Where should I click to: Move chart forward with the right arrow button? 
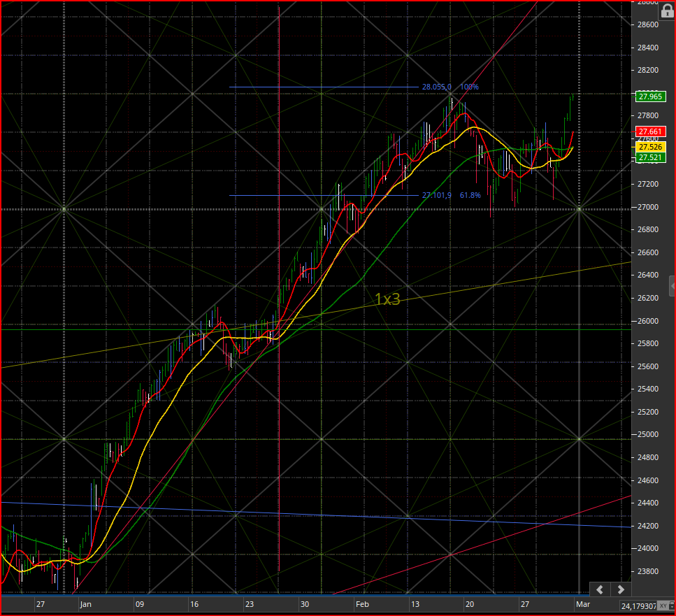coord(621,589)
